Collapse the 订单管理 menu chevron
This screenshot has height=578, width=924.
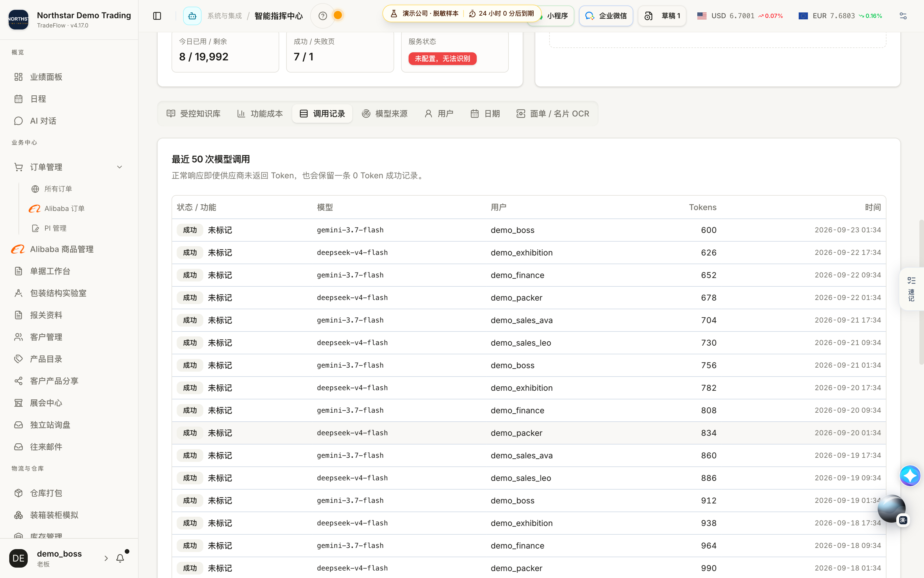point(120,167)
